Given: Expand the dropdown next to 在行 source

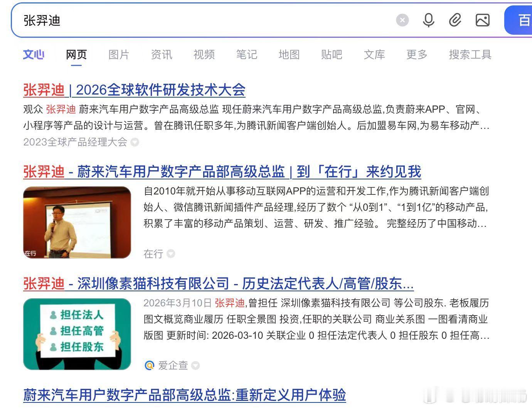Looking at the screenshot, I should click(x=171, y=254).
